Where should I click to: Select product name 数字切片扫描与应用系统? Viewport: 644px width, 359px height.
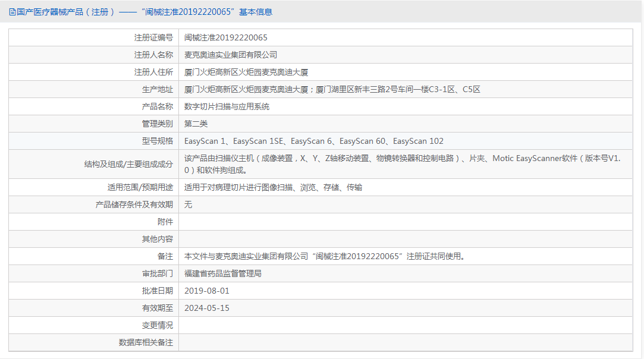(227, 107)
